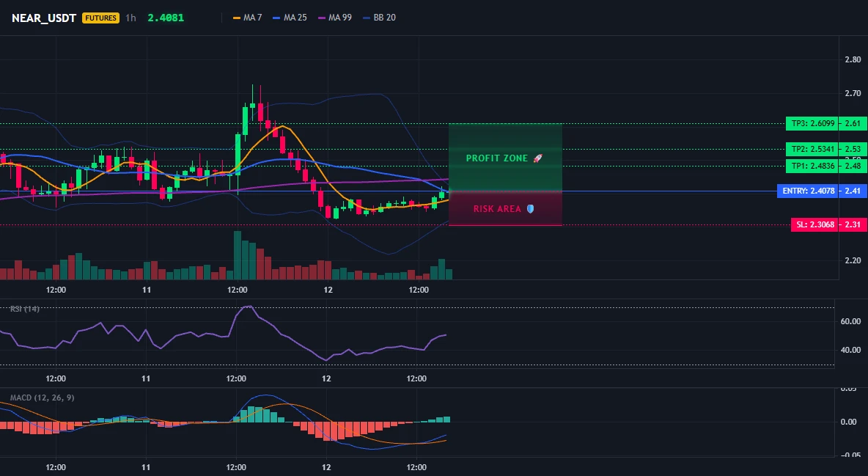Select the 1h timeframe label
This screenshot has height=476, width=868.
coord(130,18)
